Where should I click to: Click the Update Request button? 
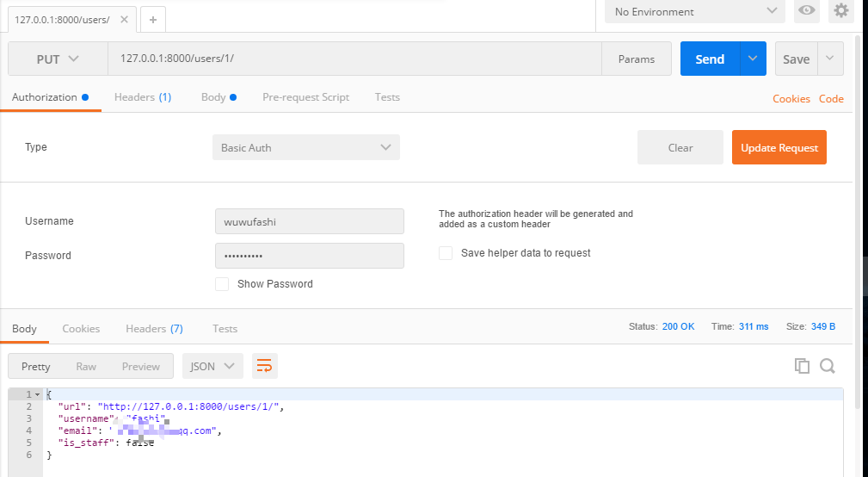click(x=779, y=147)
